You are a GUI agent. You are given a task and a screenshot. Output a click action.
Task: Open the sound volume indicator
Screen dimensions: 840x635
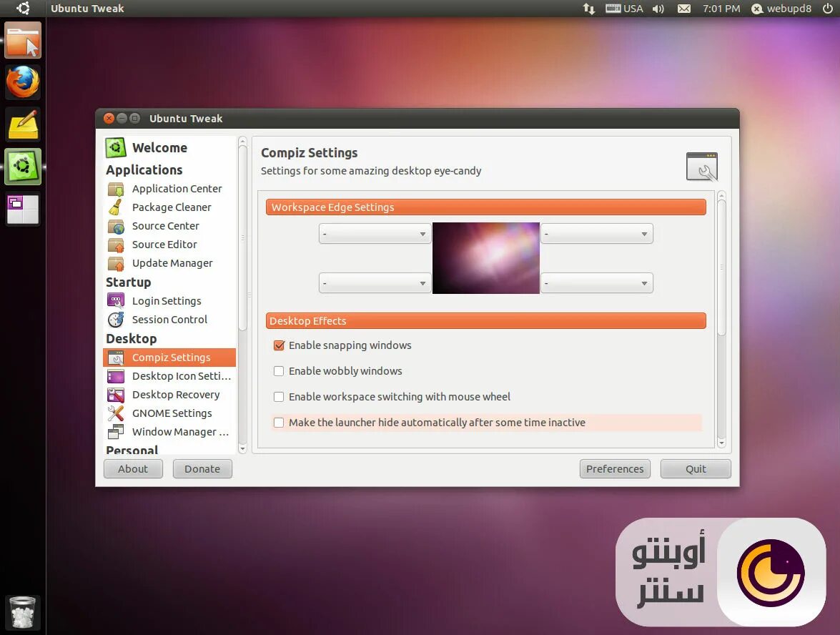click(x=658, y=9)
